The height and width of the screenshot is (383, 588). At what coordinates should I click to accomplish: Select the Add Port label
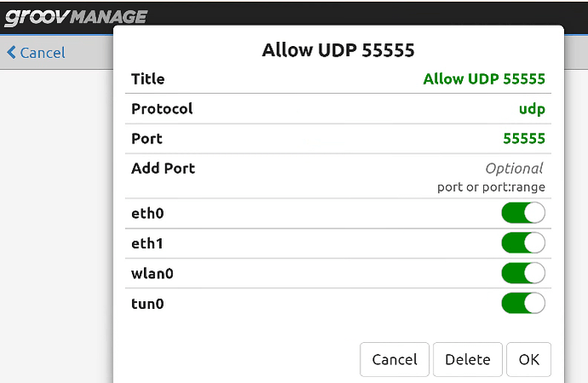(x=163, y=169)
